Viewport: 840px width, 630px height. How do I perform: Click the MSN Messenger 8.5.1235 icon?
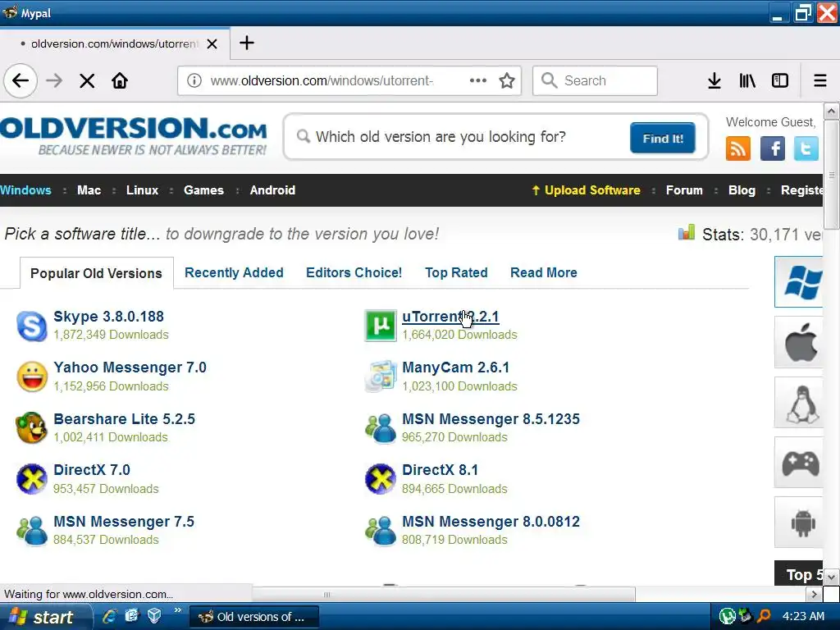[x=381, y=428]
